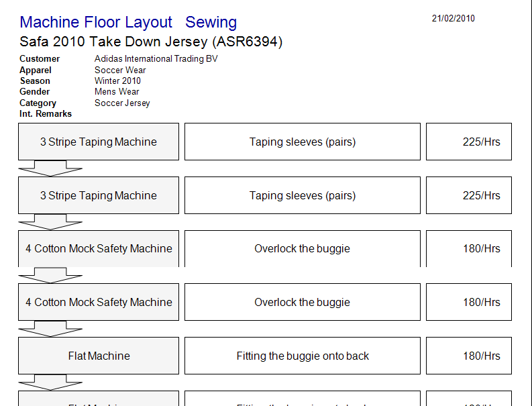Select the first 4 Cotton Mock Safety Machine box

99,248
